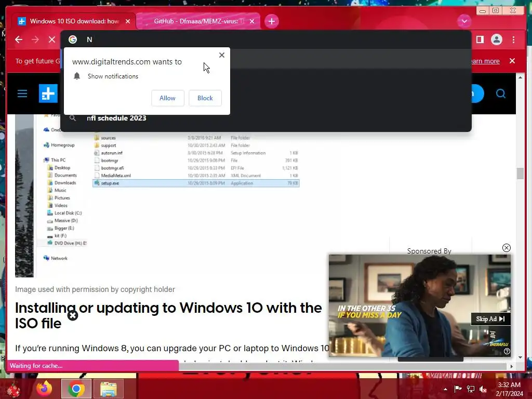Click This PC in the explorer tree image
The width and height of the screenshot is (532, 399).
58,160
